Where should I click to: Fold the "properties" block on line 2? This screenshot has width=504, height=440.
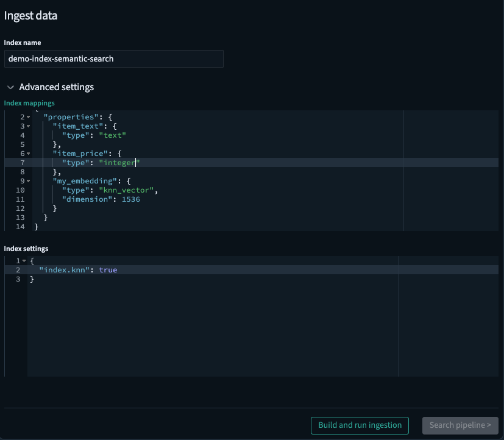coord(29,117)
